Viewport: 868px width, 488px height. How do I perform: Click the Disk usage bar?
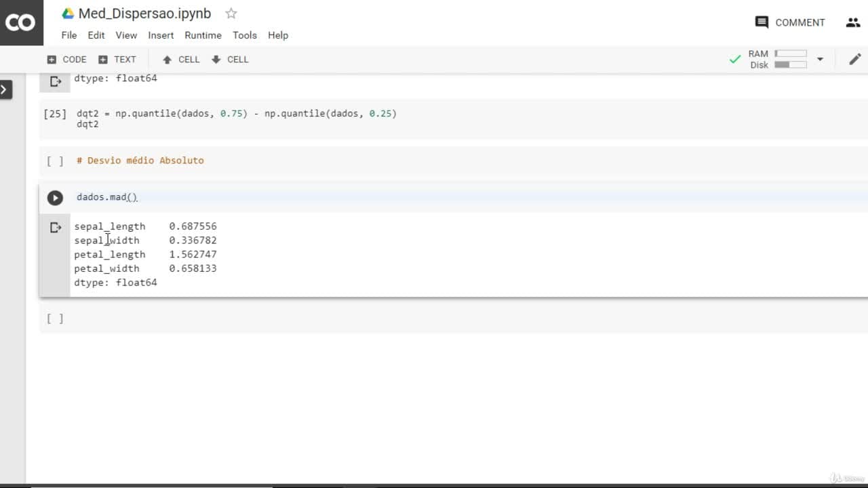[x=791, y=65]
